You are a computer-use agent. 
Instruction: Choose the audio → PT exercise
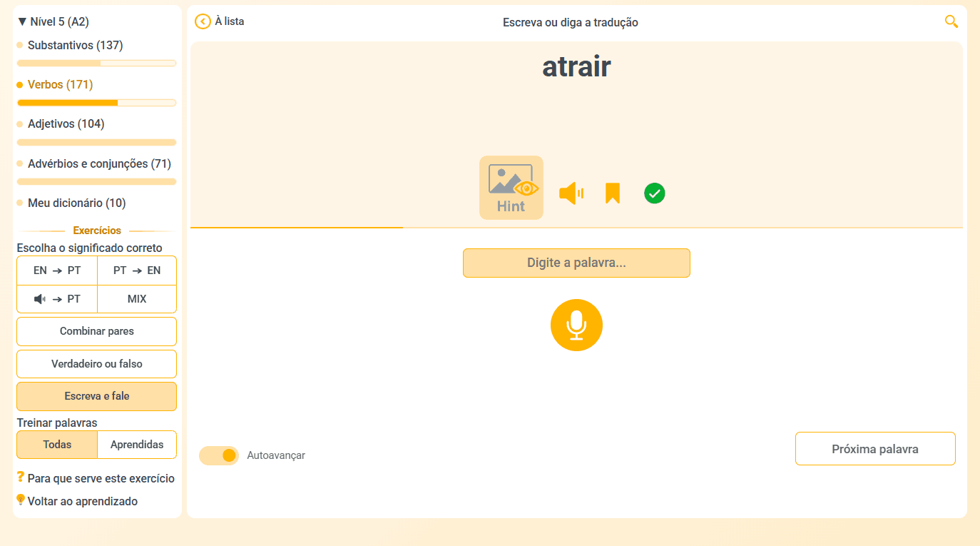57,299
